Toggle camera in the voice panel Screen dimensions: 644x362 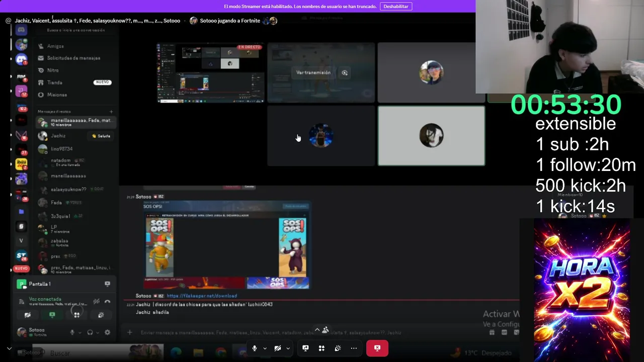pyautogui.click(x=28, y=315)
